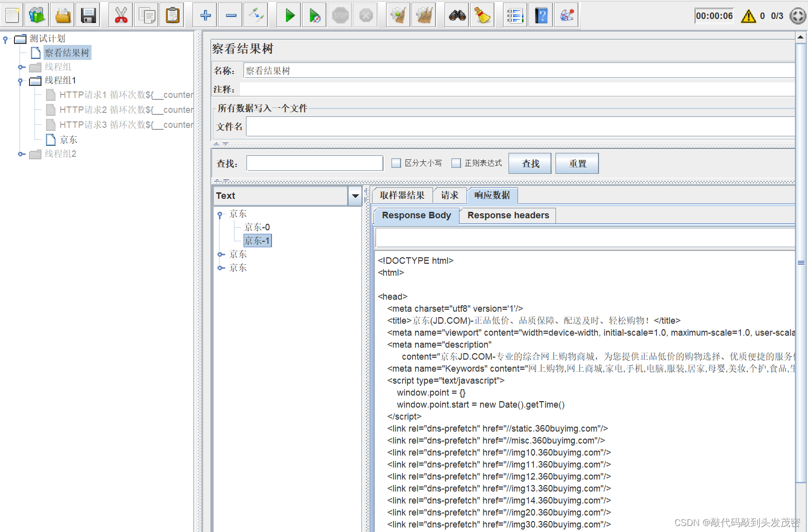Open the Text renderer dropdown arrow
808x532 pixels.
tap(355, 196)
